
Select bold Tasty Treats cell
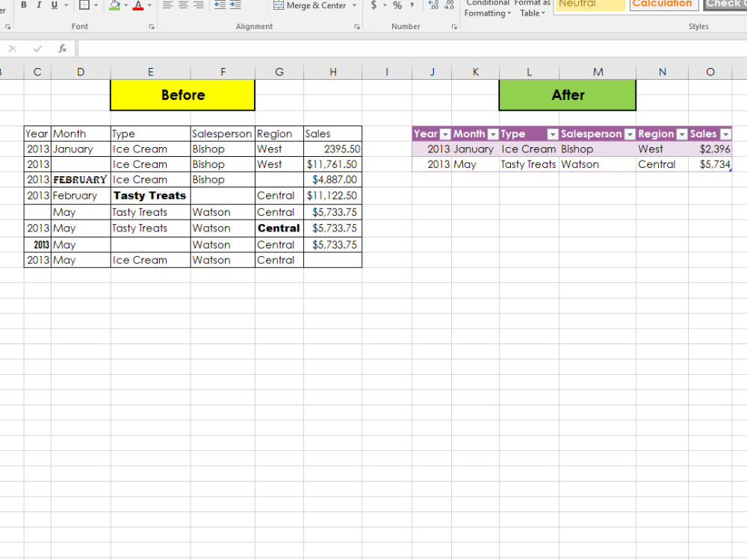[151, 195]
